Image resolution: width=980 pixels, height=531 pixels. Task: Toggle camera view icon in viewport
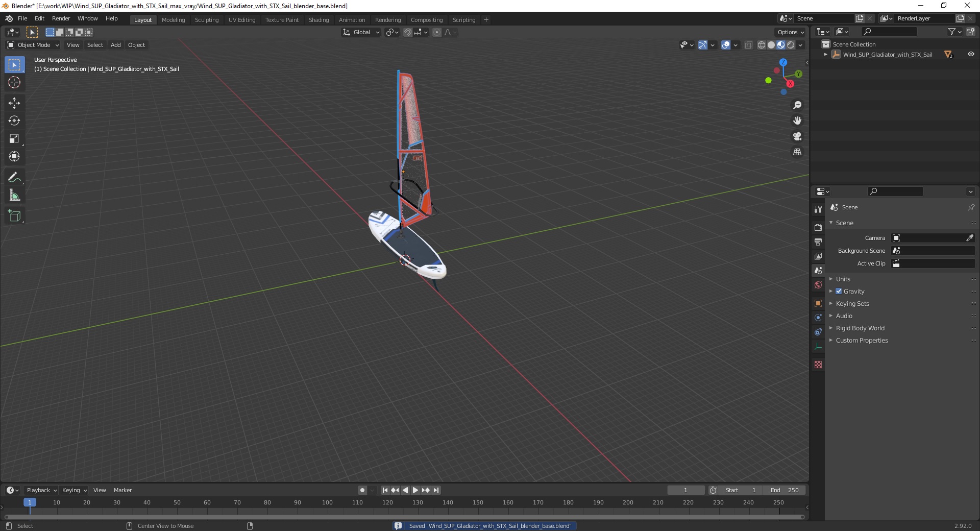pos(797,136)
